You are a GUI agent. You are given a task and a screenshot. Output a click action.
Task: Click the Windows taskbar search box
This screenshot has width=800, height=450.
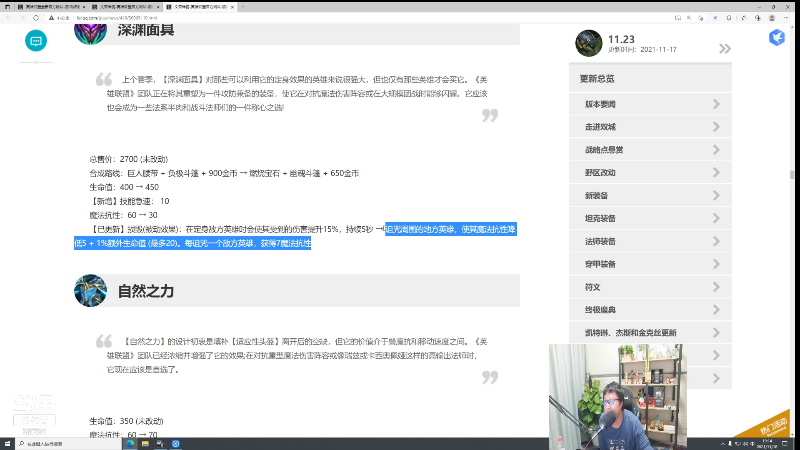click(x=68, y=444)
